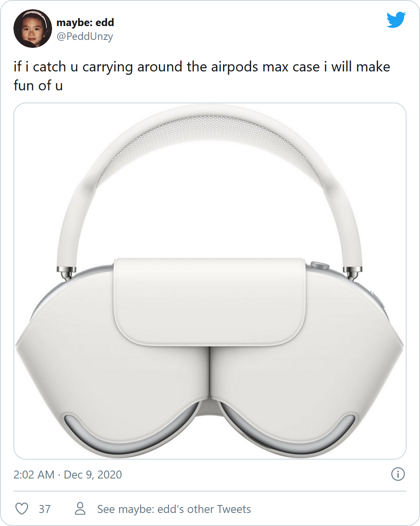
Task: Like the tweet with the heart icon
Action: click(22, 509)
